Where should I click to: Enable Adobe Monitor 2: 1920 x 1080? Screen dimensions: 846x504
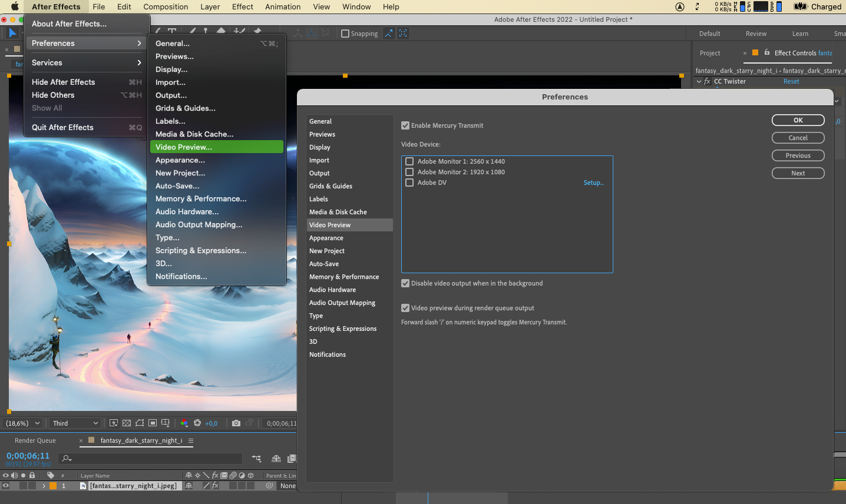click(x=409, y=172)
